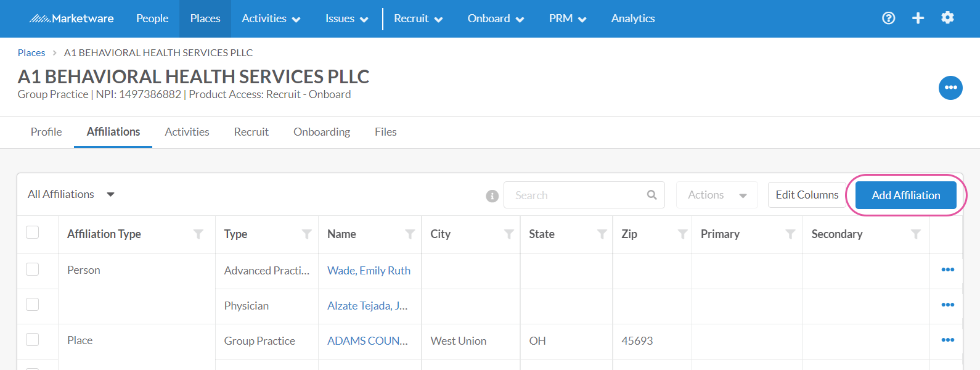Image resolution: width=980 pixels, height=370 pixels.
Task: Go to Places in the top navigation
Action: (x=205, y=18)
